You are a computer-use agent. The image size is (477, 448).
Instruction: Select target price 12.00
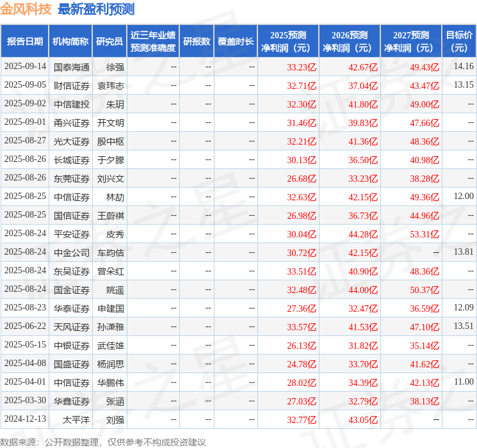pyautogui.click(x=464, y=196)
